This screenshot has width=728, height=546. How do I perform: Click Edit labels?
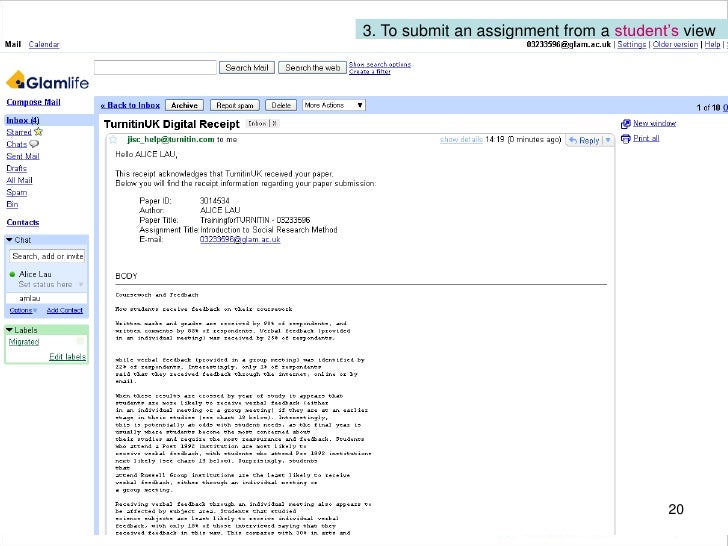click(x=67, y=357)
